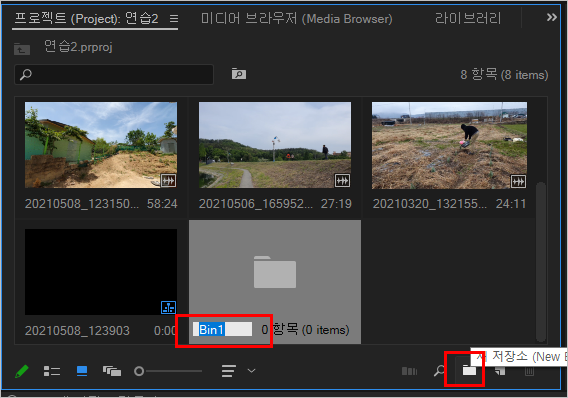Toggle the green pencil read/write project lock
The width and height of the screenshot is (568, 398).
(x=22, y=371)
